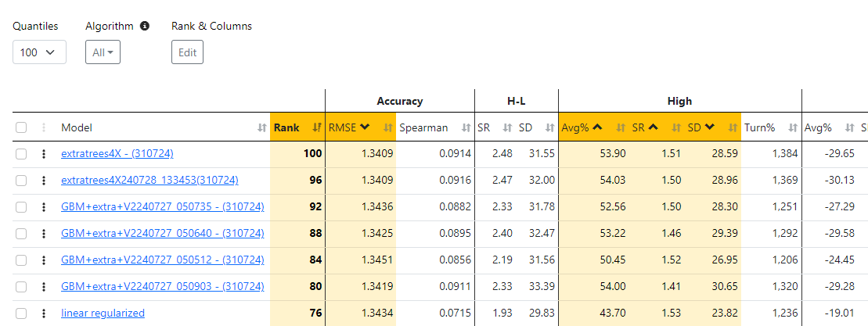The height and width of the screenshot is (326, 868).
Task: Sort by Turn% column arrows
Action: pos(794,127)
